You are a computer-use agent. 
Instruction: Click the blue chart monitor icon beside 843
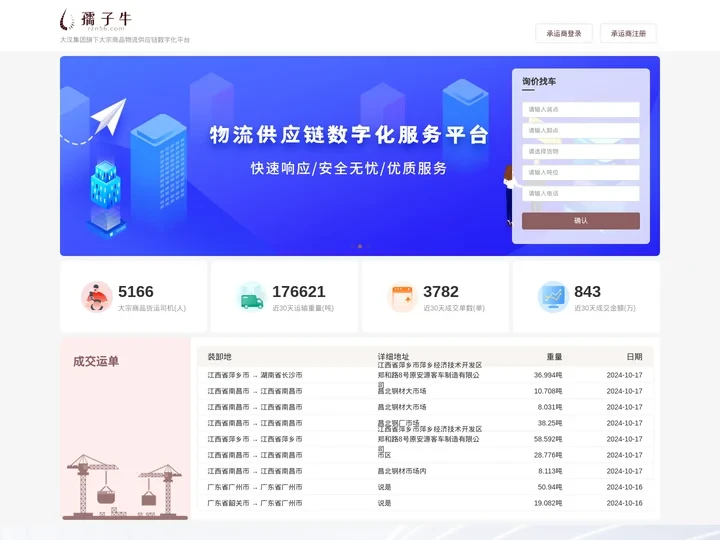click(x=553, y=297)
